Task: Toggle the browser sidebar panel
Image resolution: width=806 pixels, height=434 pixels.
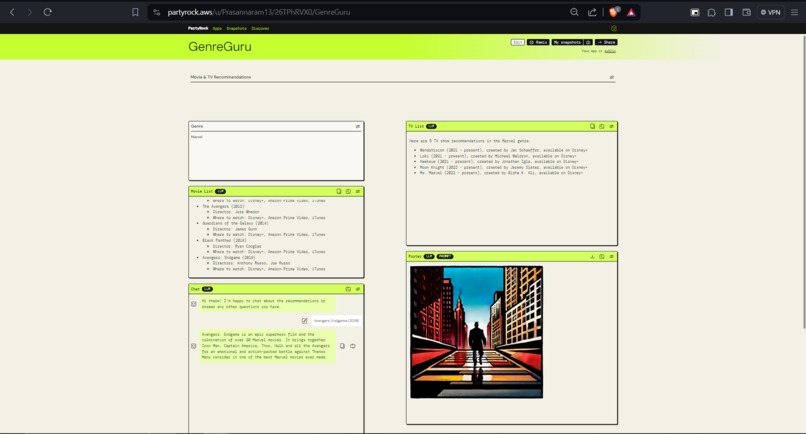Action: click(x=729, y=12)
